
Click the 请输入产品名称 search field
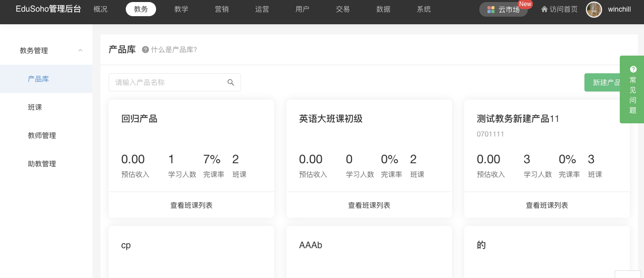(x=175, y=82)
